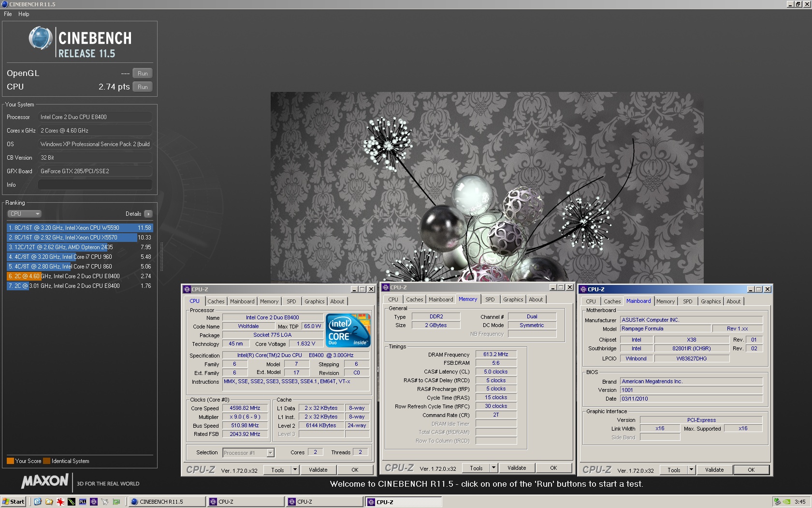Click the Details label in Ranking panel
The image size is (812, 508).
(133, 214)
